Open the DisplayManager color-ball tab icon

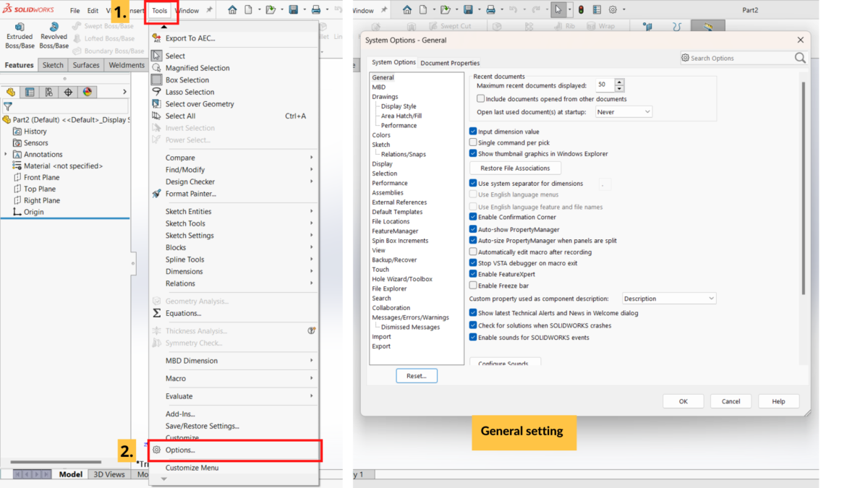88,92
